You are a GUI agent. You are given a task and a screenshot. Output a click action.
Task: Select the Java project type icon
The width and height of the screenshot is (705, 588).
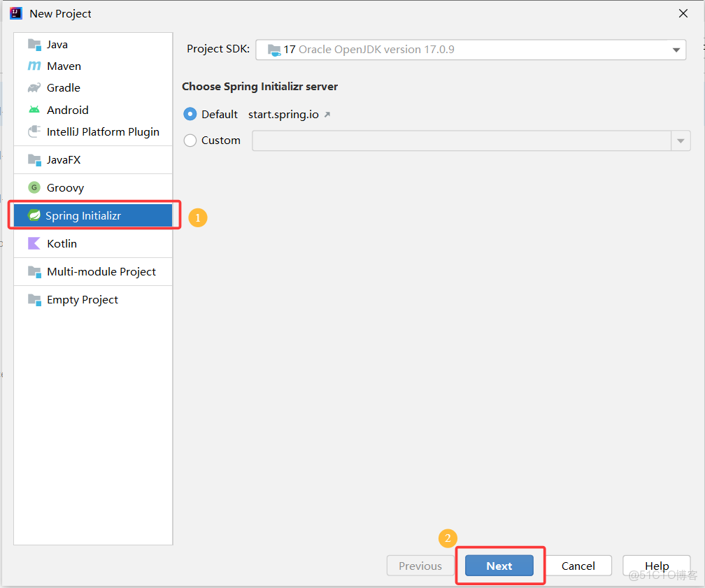[x=34, y=44]
